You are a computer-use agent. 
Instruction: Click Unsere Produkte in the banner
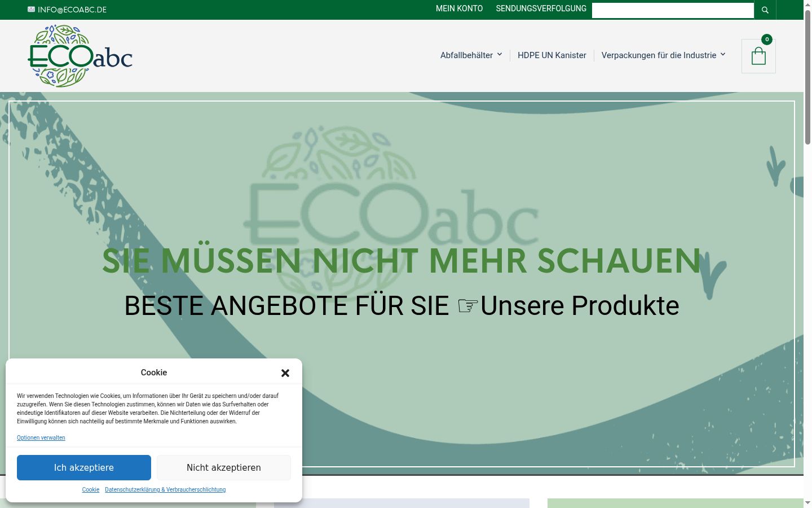point(580,305)
